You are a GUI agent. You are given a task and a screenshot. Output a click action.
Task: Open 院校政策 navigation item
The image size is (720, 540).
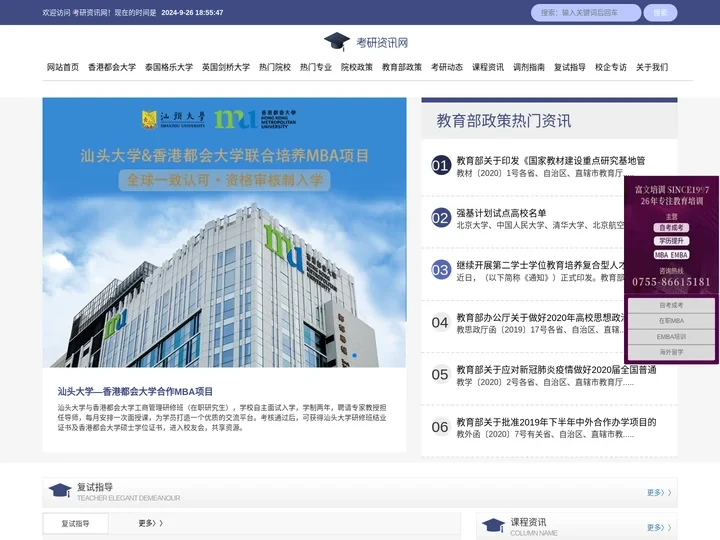tap(357, 67)
